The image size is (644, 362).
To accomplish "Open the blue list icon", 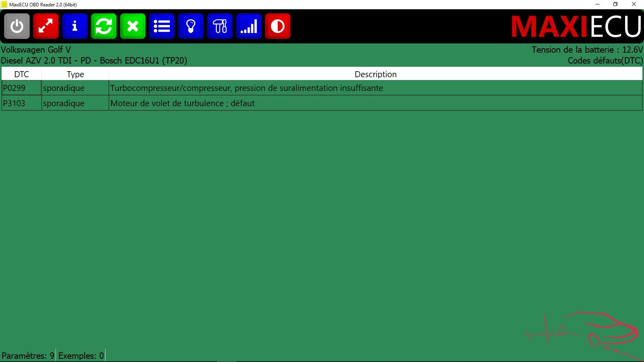I will [x=162, y=26].
